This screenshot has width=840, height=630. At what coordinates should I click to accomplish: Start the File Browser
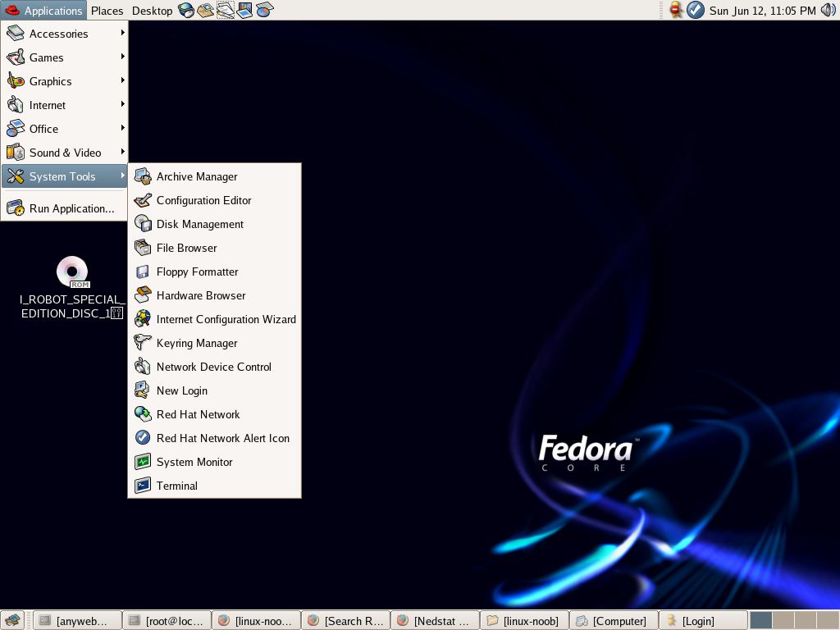(x=214, y=248)
